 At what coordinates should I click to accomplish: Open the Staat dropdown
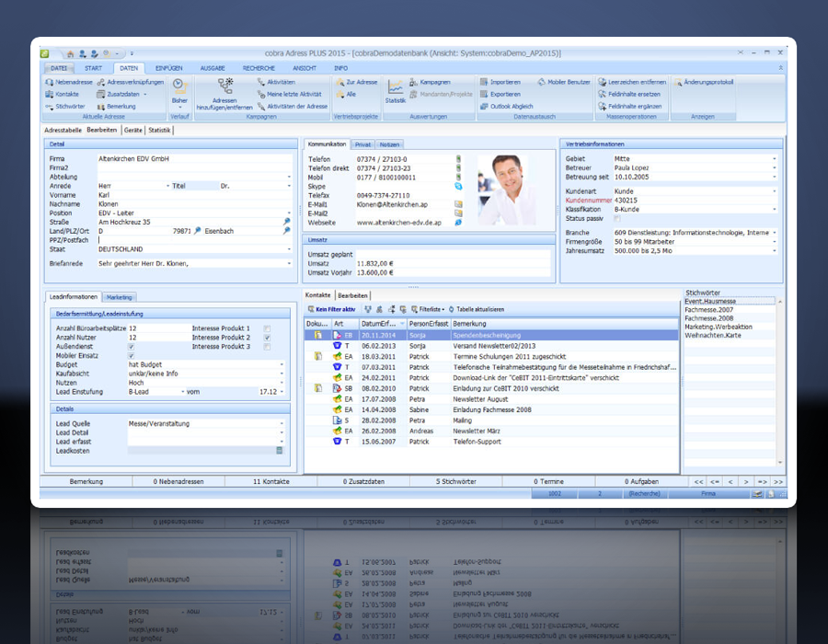tap(289, 249)
